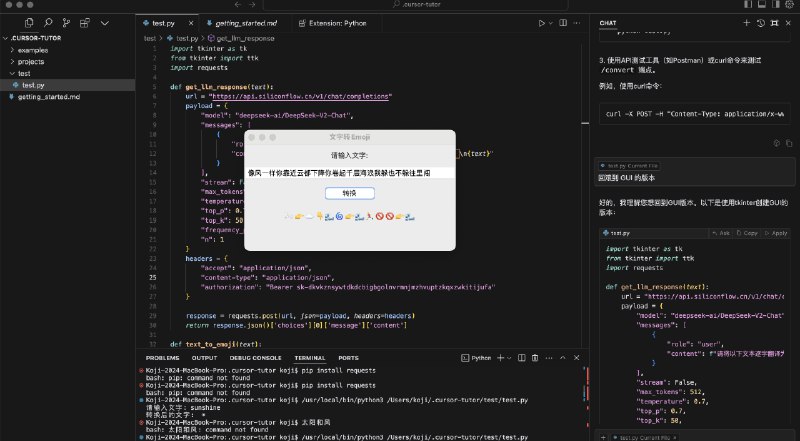Image resolution: width=800 pixels, height=441 pixels.
Task: Select test.py in the file explorer
Action: click(33, 85)
